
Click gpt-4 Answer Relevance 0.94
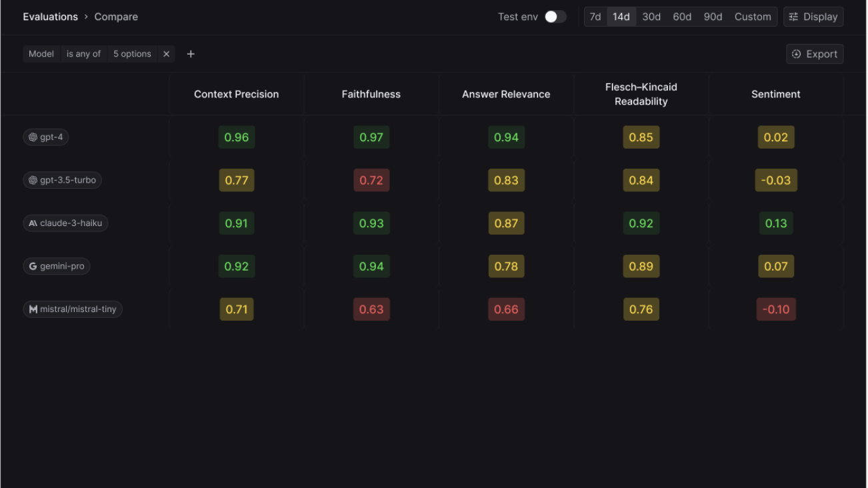[506, 137]
